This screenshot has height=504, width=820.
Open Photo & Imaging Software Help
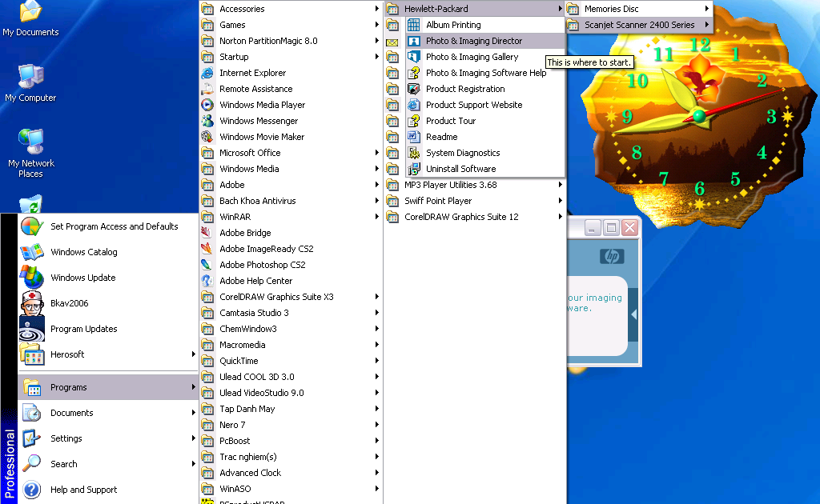click(485, 73)
